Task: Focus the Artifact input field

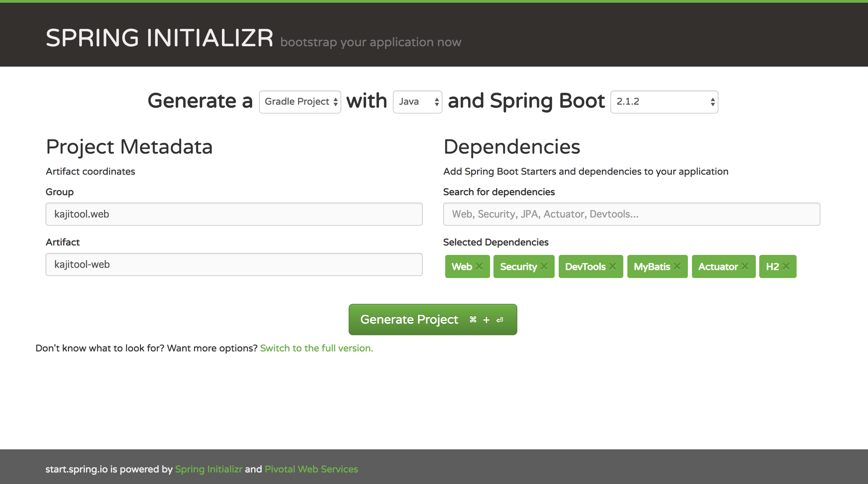Action: (234, 264)
